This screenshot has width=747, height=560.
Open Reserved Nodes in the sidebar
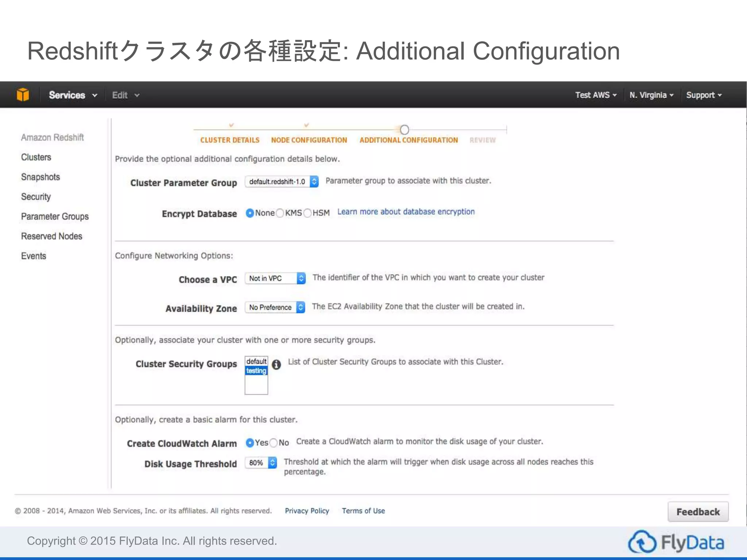tap(52, 236)
